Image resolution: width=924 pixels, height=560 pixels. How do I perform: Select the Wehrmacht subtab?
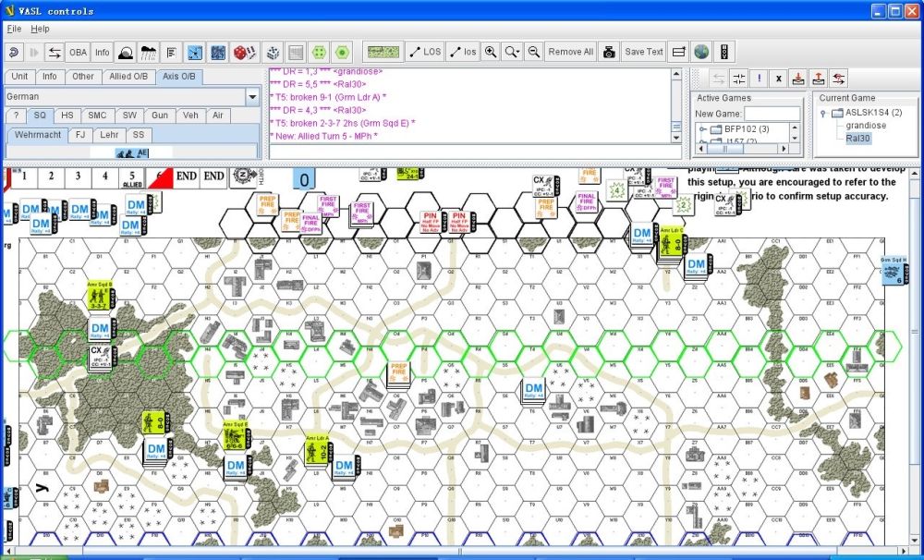pos(38,135)
